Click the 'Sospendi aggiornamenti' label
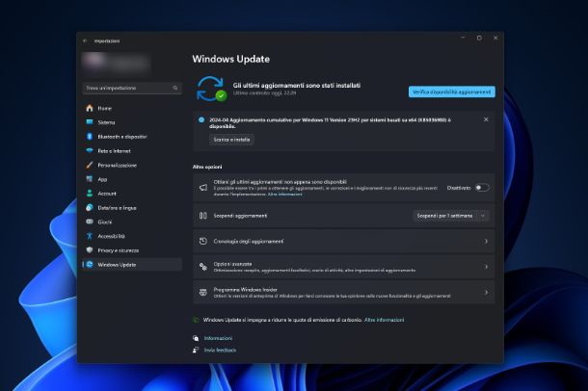The height and width of the screenshot is (391, 588). (240, 216)
